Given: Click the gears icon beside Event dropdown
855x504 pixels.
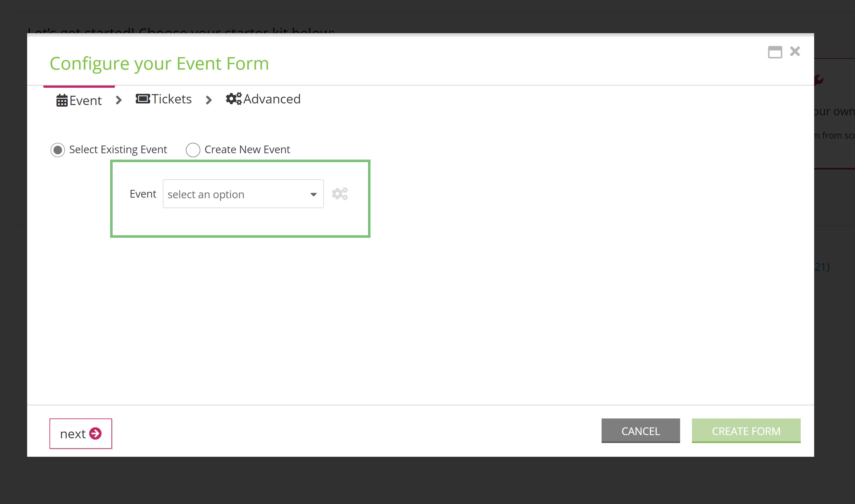Looking at the screenshot, I should pos(340,193).
